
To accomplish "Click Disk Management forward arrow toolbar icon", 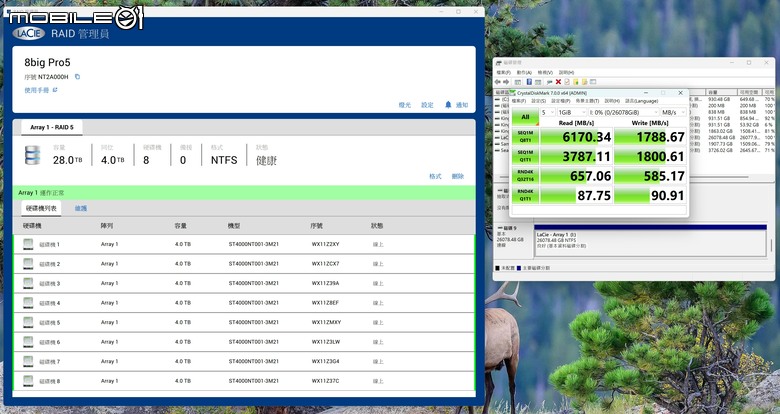I will click(x=506, y=82).
